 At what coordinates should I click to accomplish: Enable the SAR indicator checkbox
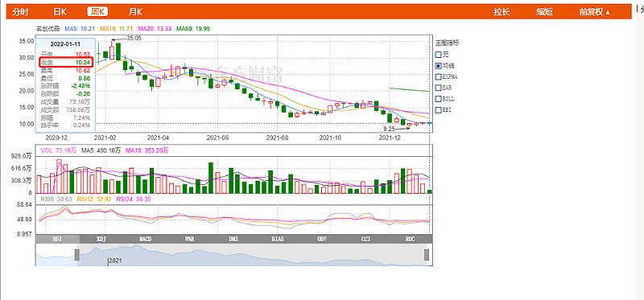click(438, 88)
